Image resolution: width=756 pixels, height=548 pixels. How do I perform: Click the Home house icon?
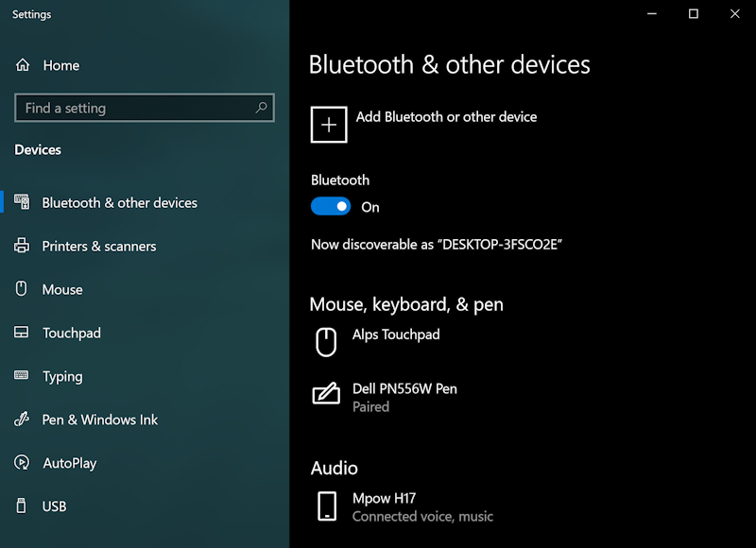pyautogui.click(x=22, y=64)
